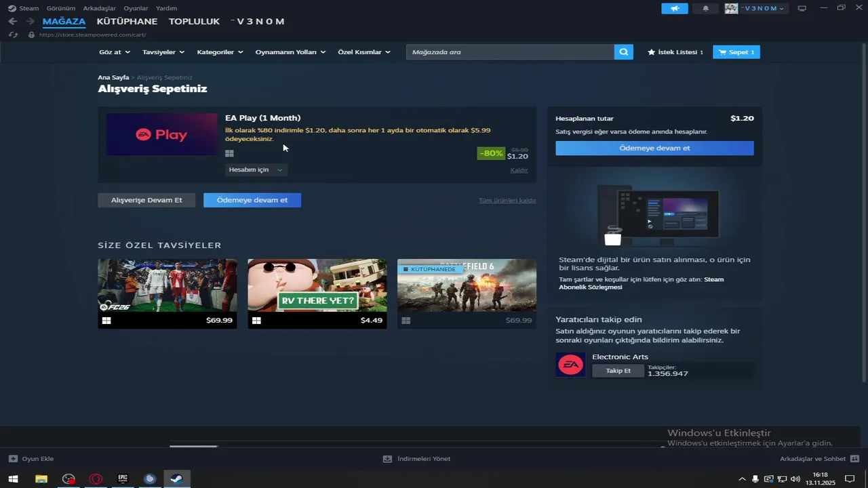Screen dimensions: 868x488
Task: Remove EA Play via Kaldır link
Action: click(x=519, y=170)
